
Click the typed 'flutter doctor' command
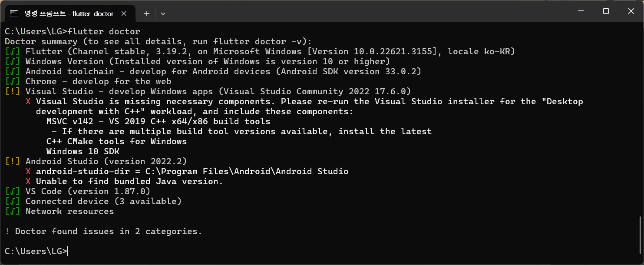click(x=104, y=32)
